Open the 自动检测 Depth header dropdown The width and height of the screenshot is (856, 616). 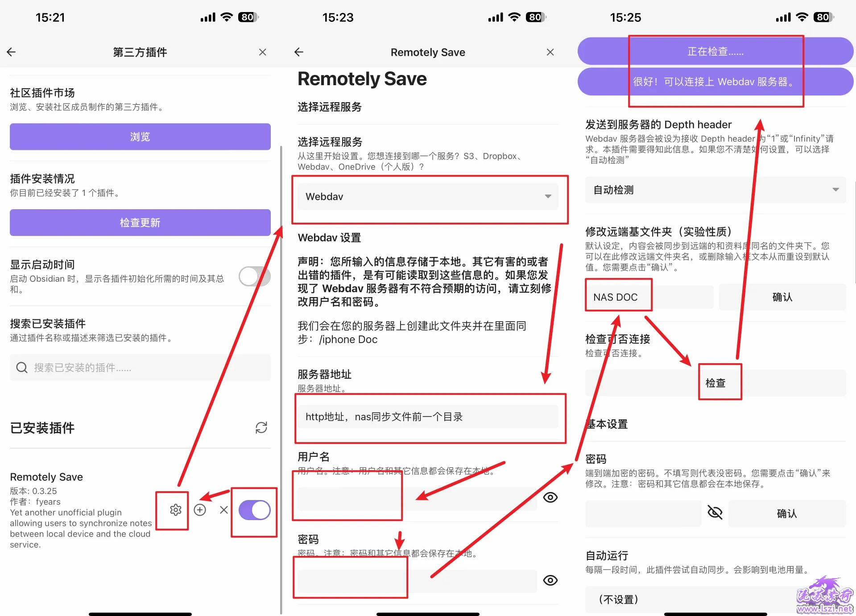point(715,190)
